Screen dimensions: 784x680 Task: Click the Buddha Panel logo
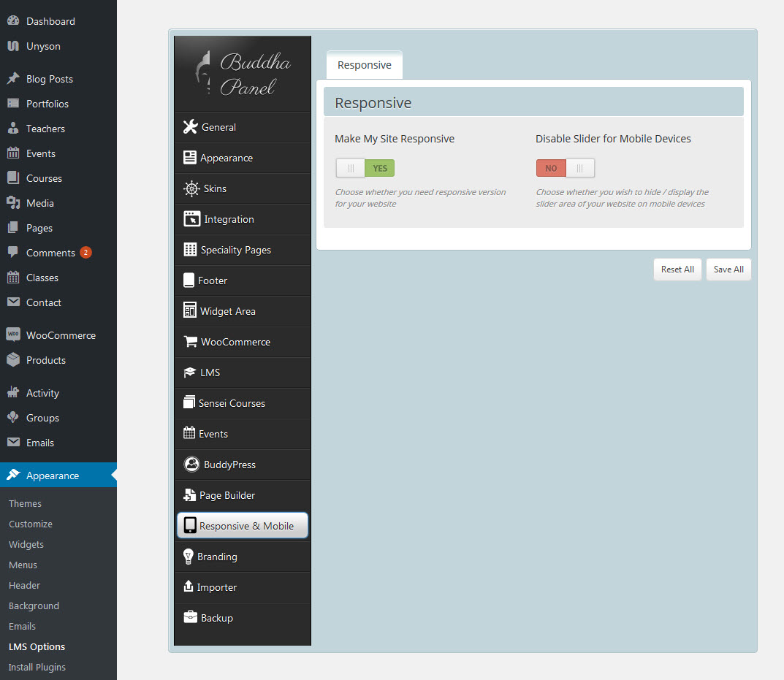[x=243, y=74]
